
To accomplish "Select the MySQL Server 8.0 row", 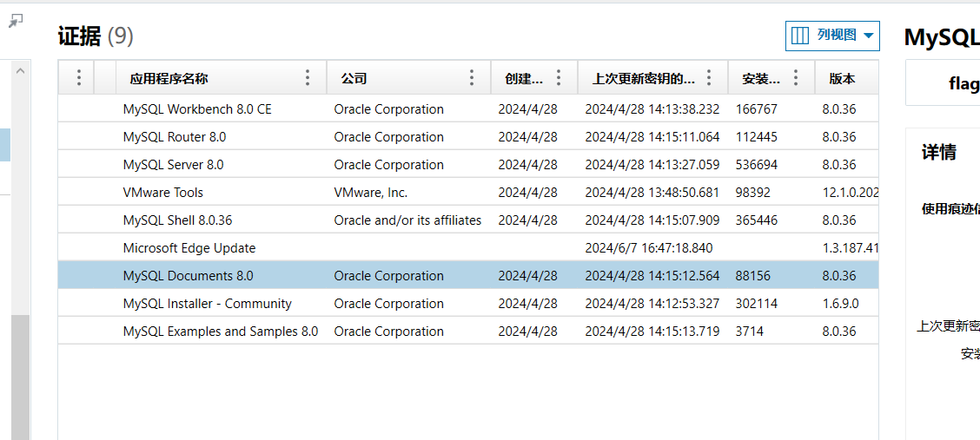I will coord(468,165).
